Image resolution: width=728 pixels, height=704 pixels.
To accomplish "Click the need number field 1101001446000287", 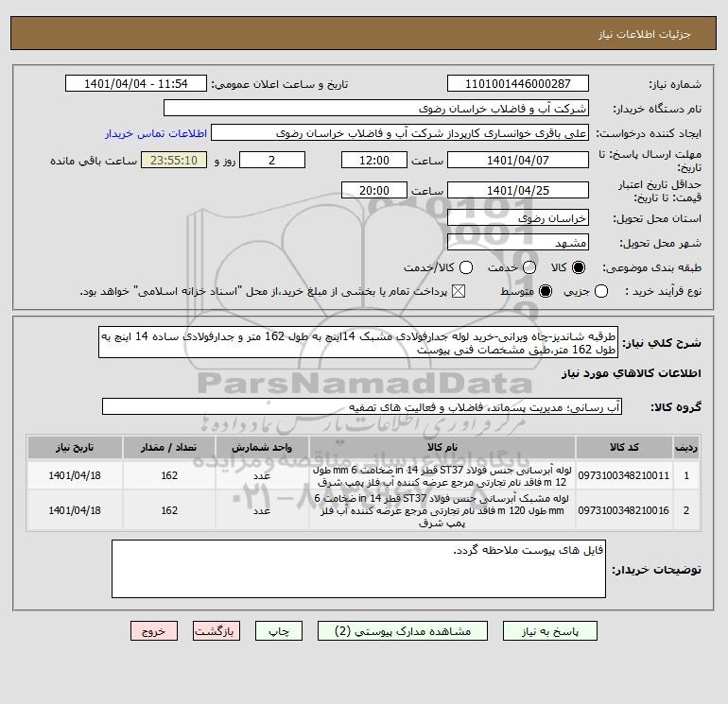I will tap(518, 83).
